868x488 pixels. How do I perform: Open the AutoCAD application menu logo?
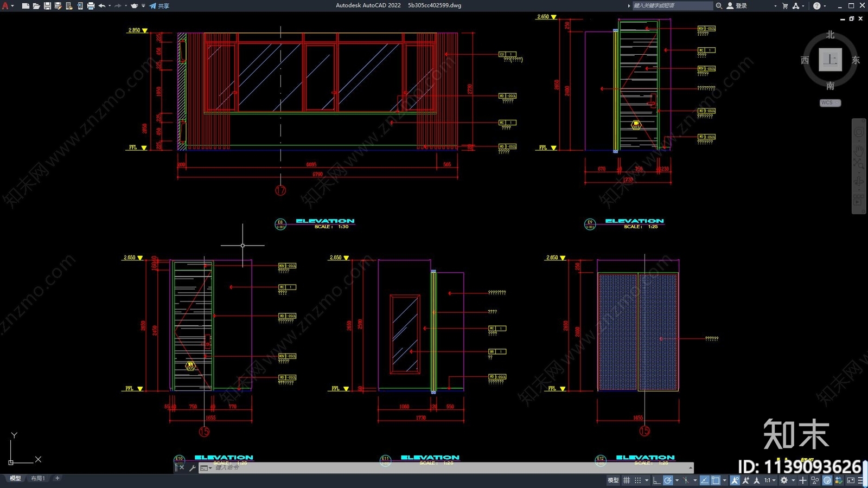point(5,5)
